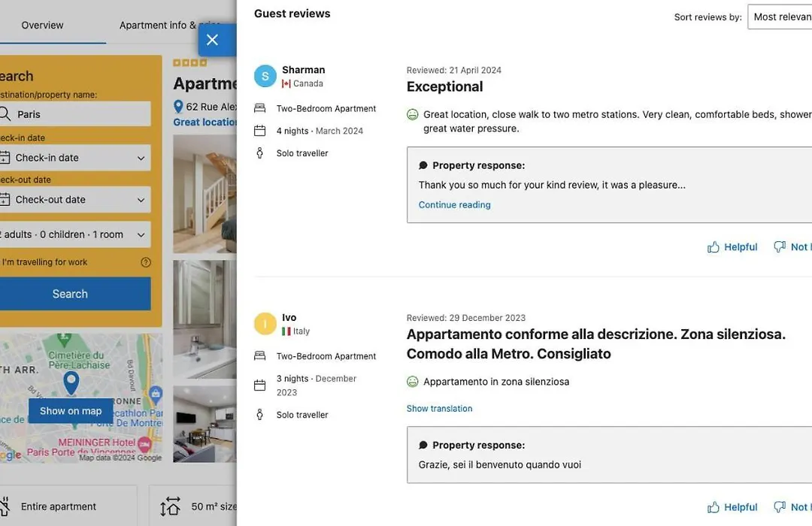Open adults, children, room occupancy dropdown
812x526 pixels.
(x=75, y=234)
